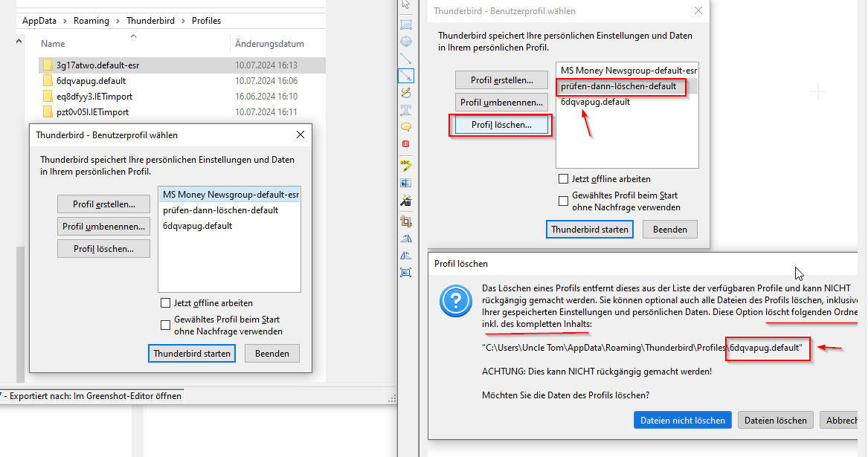The image size is (868, 457).
Task: Select 'MS Money Newsgroup-default-esr' in dialog over Explorer
Action: click(229, 195)
